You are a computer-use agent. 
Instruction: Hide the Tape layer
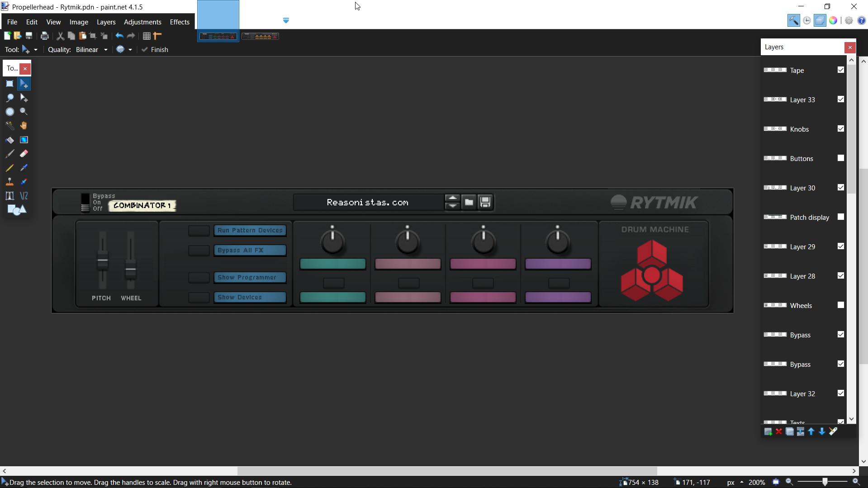tap(841, 70)
